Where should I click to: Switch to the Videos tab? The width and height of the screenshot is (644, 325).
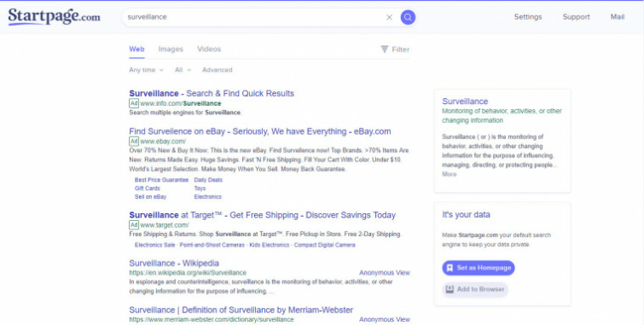point(209,49)
